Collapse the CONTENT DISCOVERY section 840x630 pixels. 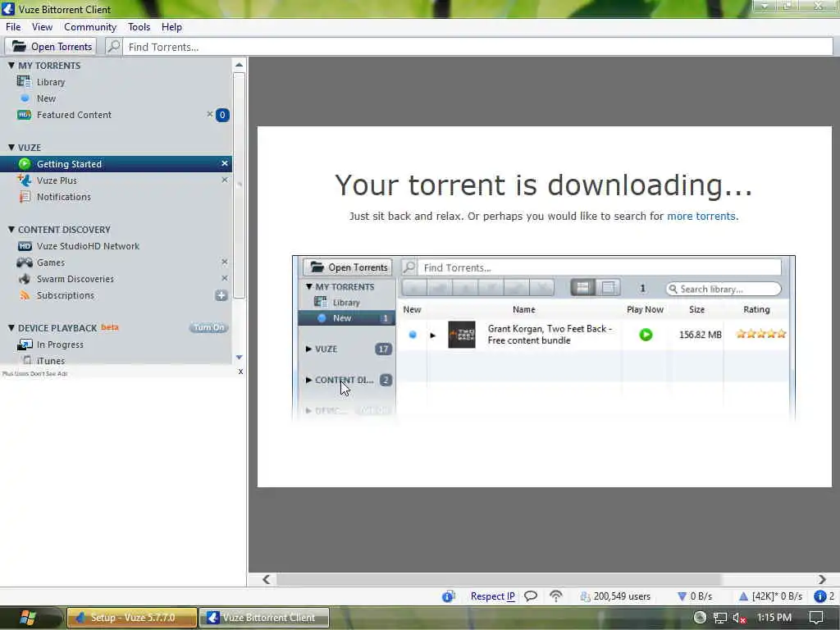(11, 230)
